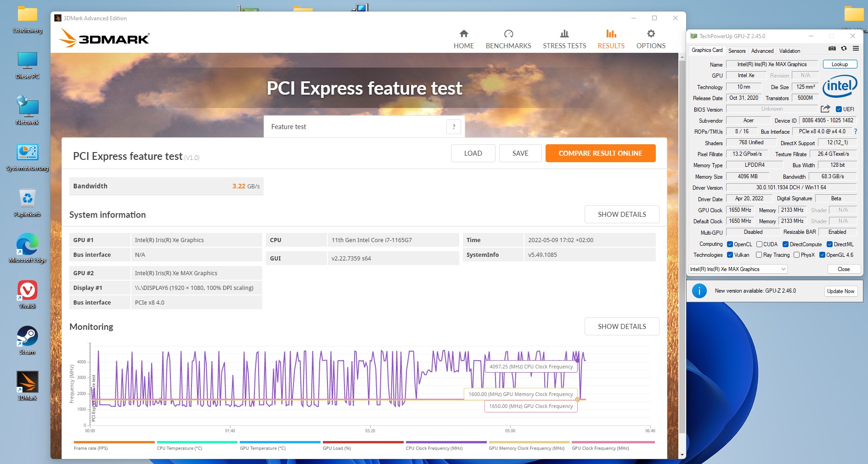Image resolution: width=868 pixels, height=464 pixels.
Task: Click Lookup button in GPU-Z
Action: [x=840, y=64]
